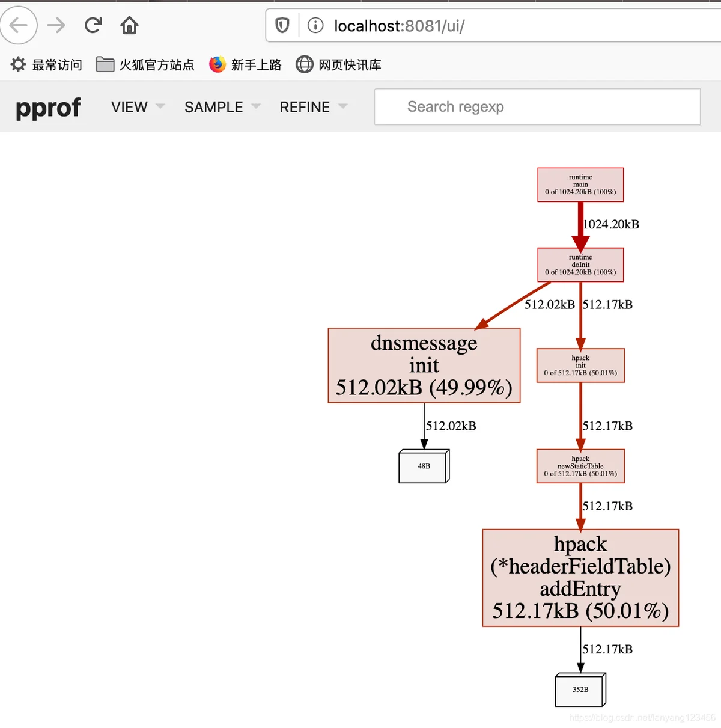This screenshot has height=728, width=721.
Task: Click the address bar showing localhost:8081/ui/
Action: coord(493,25)
